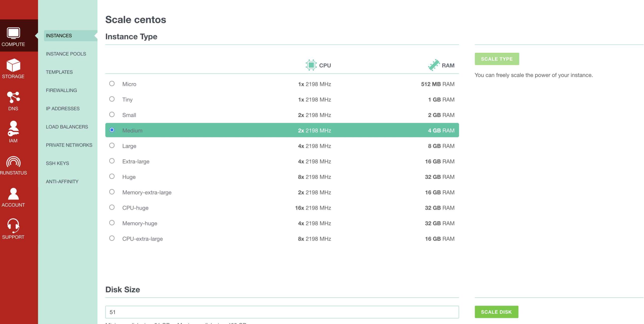The image size is (644, 324).
Task: Open the Account person icon
Action: (13, 194)
